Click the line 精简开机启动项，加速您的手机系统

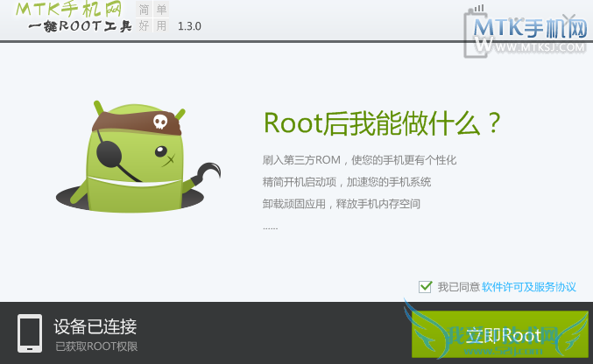[x=346, y=182]
